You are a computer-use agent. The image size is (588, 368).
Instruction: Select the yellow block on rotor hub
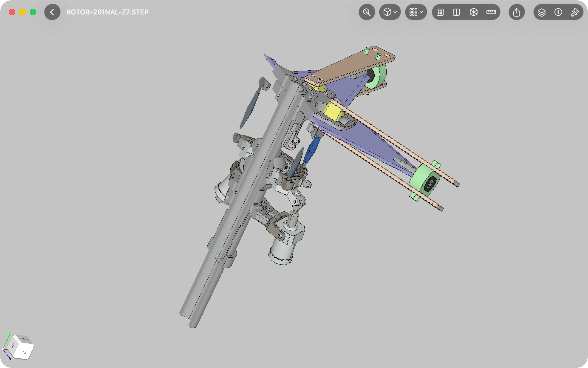point(334,112)
